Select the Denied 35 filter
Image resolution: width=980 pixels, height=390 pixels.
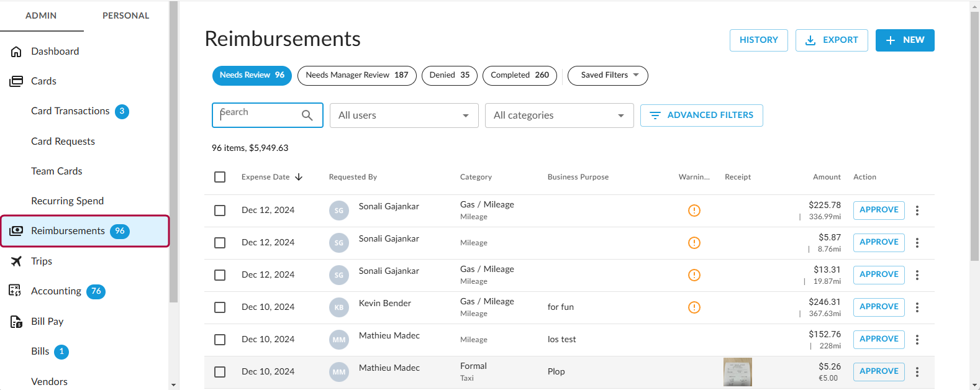click(x=450, y=75)
